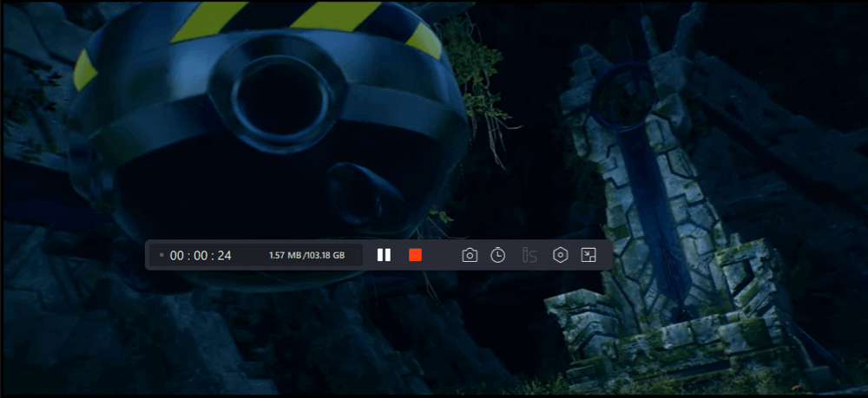Minimize the recorder bar to compact mode
Screen dimensions: 868x398
[x=589, y=255]
